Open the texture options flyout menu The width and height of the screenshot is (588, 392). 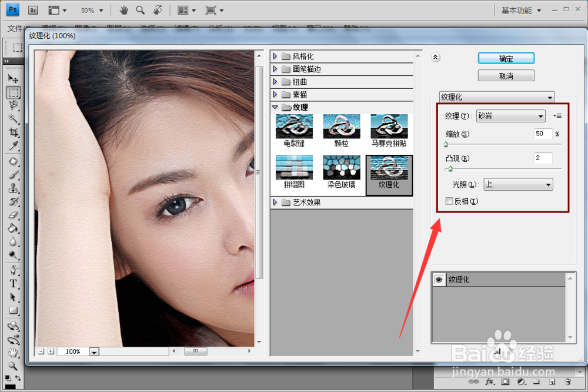(557, 115)
